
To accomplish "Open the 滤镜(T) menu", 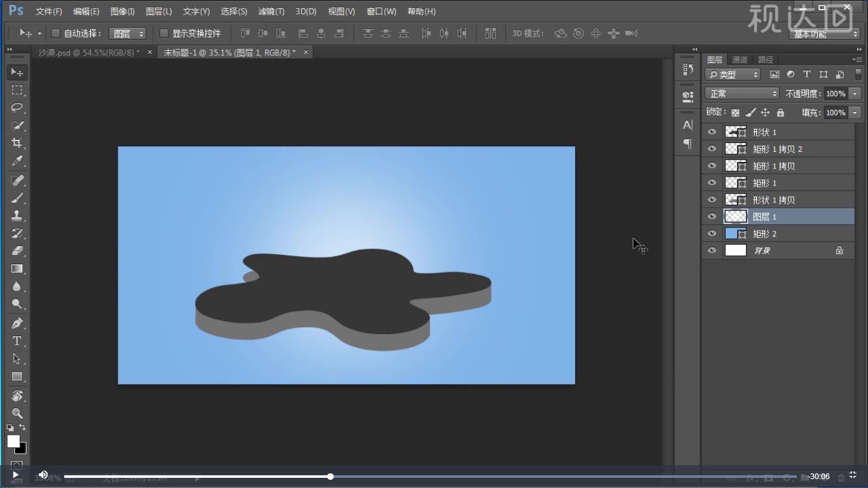I will (x=271, y=11).
